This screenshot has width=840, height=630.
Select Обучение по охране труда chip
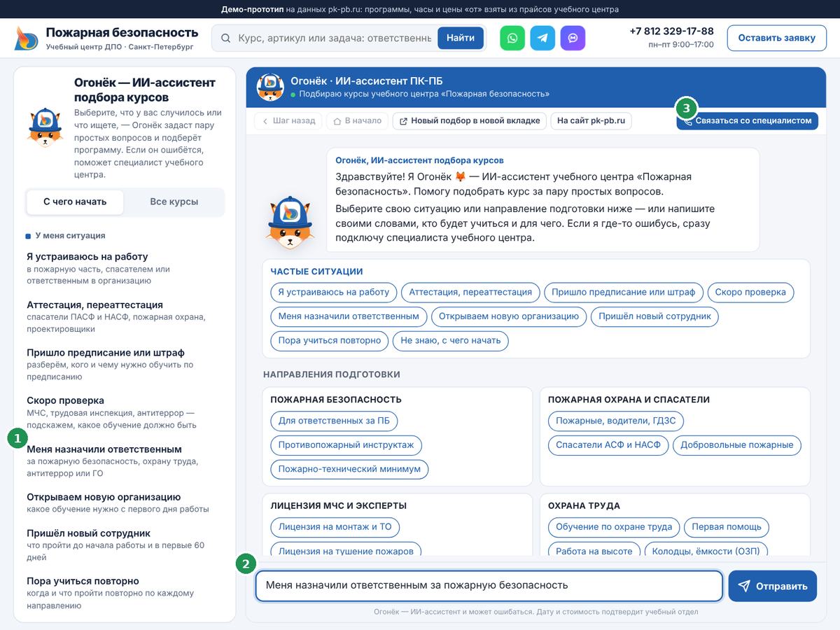614,527
